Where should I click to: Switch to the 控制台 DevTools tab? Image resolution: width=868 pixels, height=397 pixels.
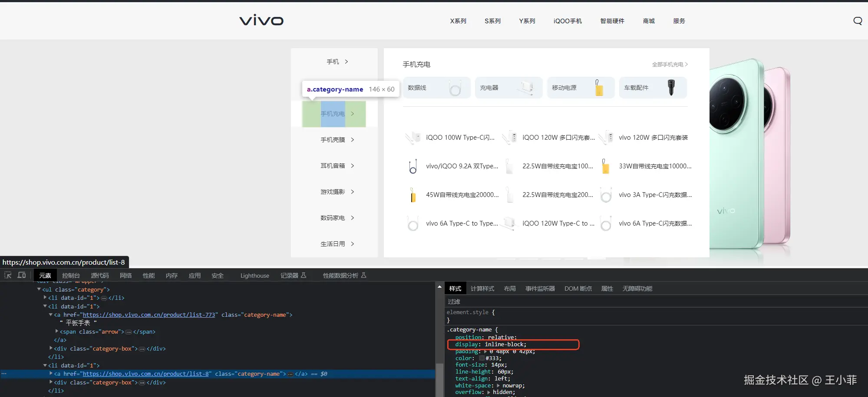click(x=71, y=276)
